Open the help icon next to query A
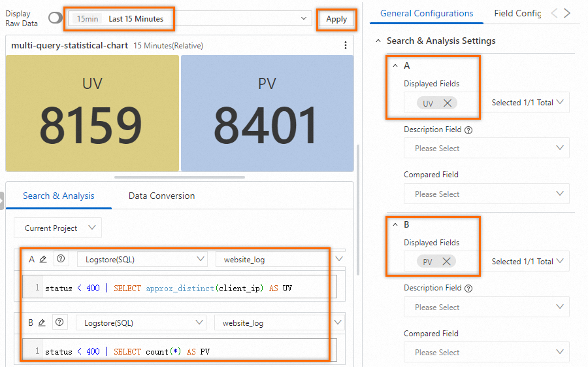 pos(61,259)
